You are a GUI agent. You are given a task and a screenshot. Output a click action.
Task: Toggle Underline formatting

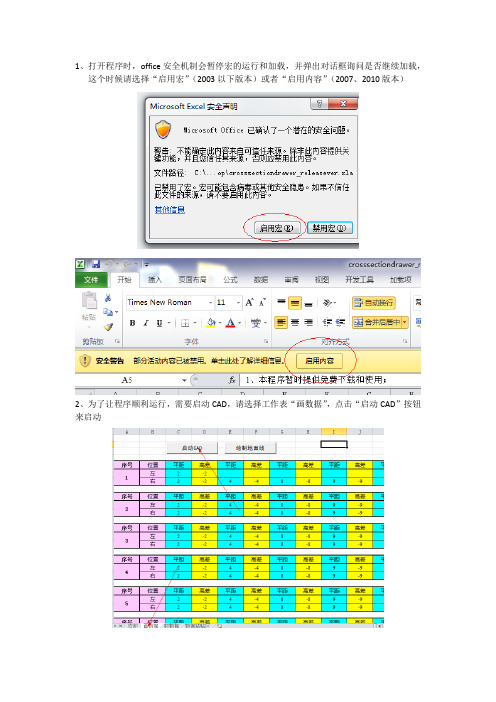point(159,323)
